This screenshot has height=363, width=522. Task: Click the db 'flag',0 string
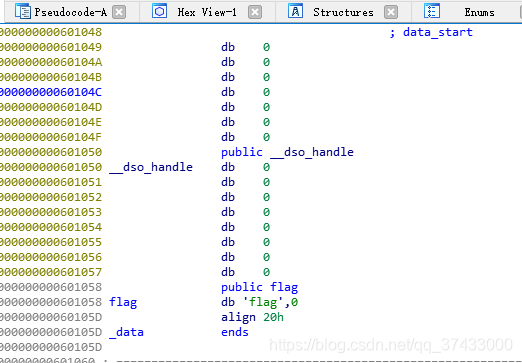coord(259,302)
